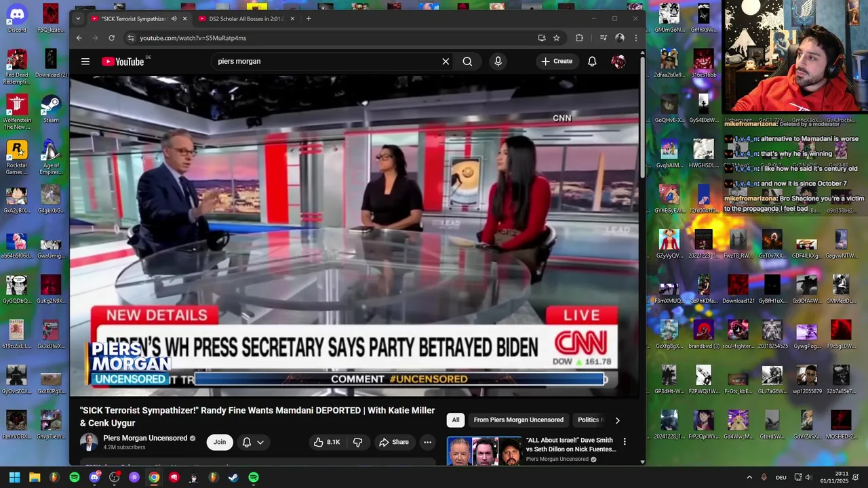
Task: Select the Download (2) desktop file
Action: (51, 64)
